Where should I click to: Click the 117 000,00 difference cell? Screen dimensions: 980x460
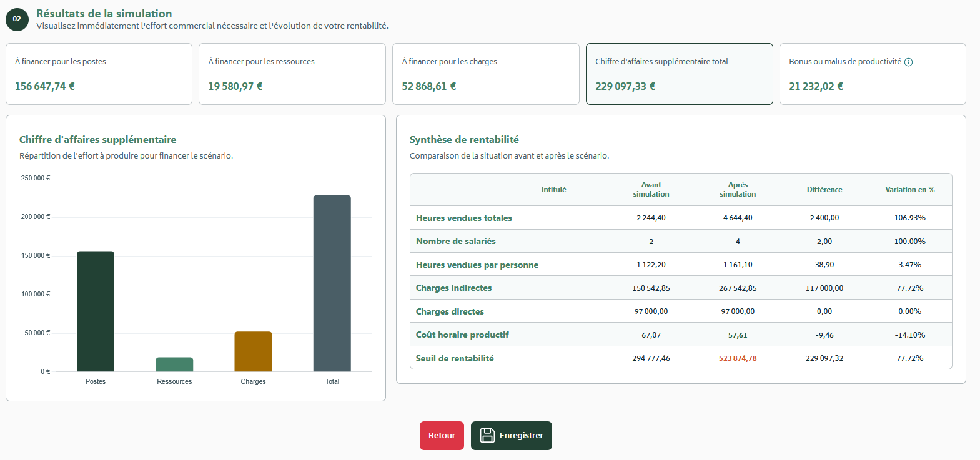pyautogui.click(x=824, y=288)
